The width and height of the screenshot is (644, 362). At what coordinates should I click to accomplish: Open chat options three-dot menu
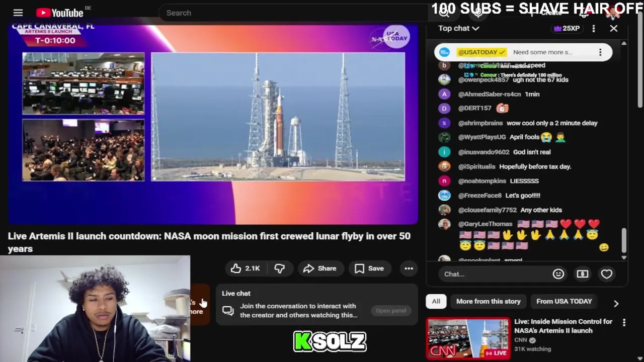pos(594,29)
